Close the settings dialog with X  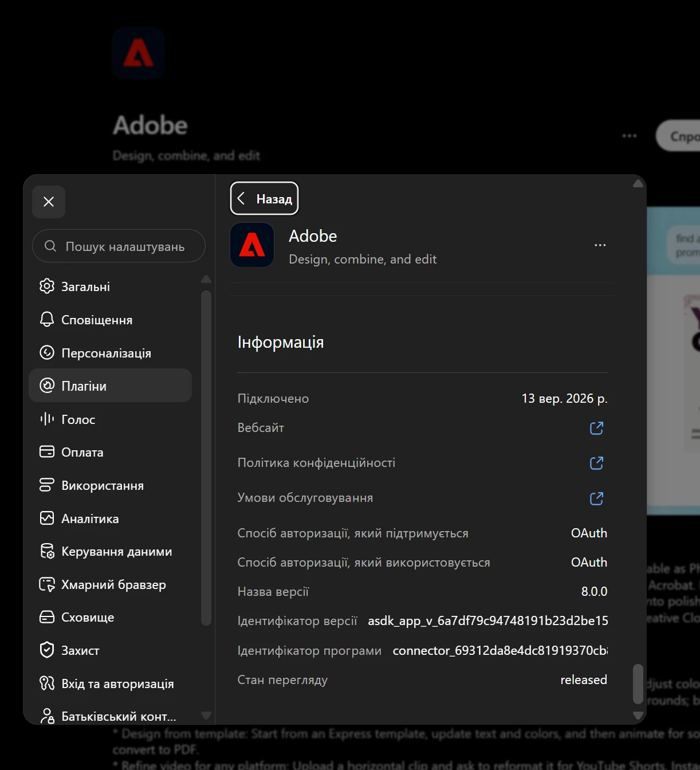click(x=49, y=202)
